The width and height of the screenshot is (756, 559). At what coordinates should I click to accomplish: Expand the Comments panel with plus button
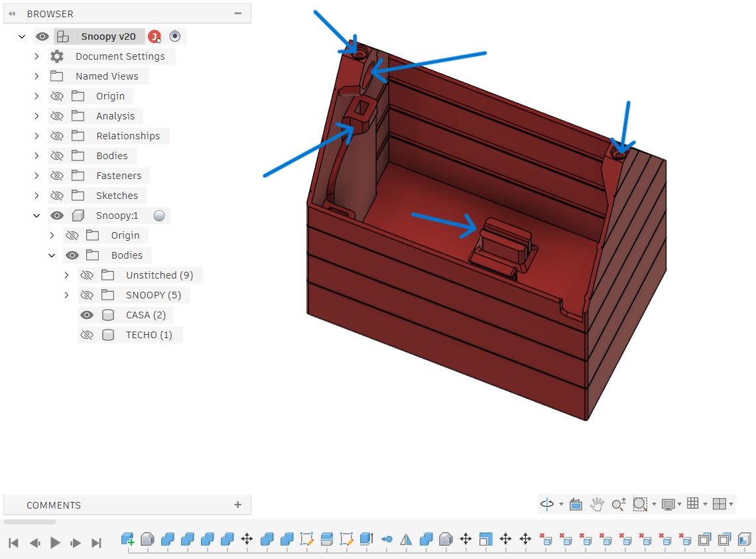click(x=237, y=505)
